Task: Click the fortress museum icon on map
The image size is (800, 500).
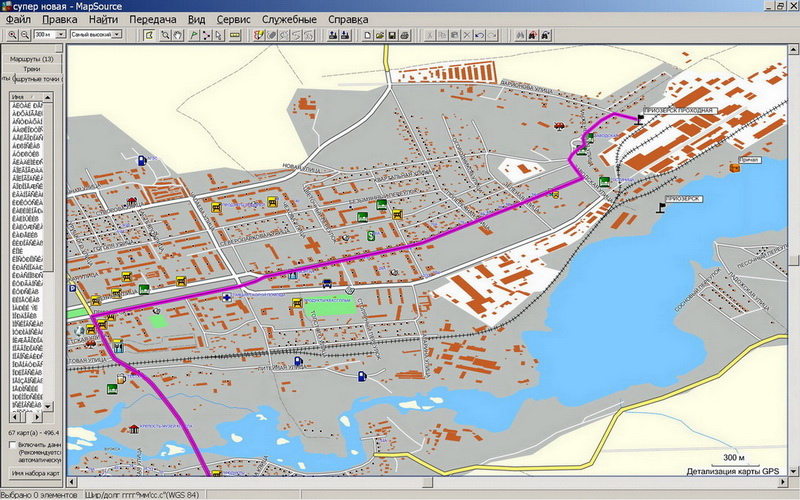Action: tap(134, 429)
